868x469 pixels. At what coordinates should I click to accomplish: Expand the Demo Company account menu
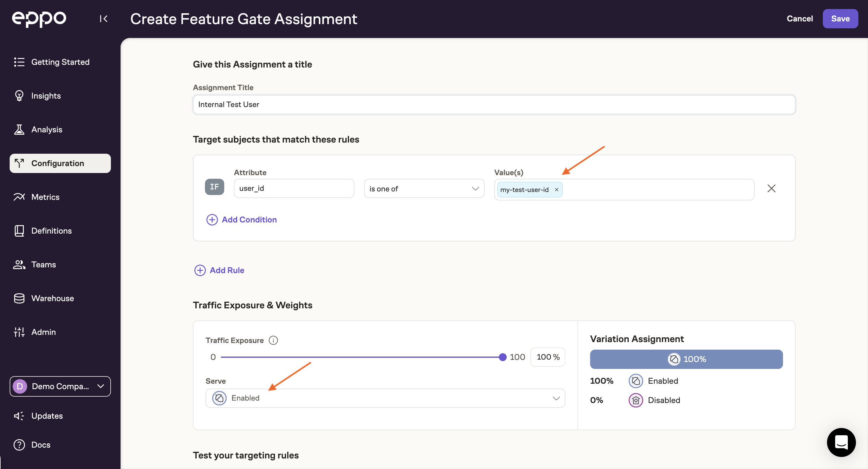point(60,386)
